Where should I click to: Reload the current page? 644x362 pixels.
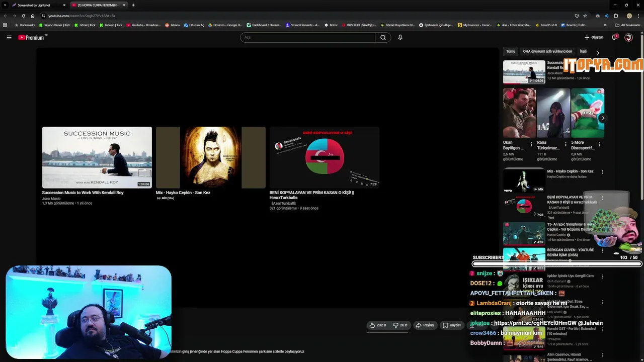23,16
